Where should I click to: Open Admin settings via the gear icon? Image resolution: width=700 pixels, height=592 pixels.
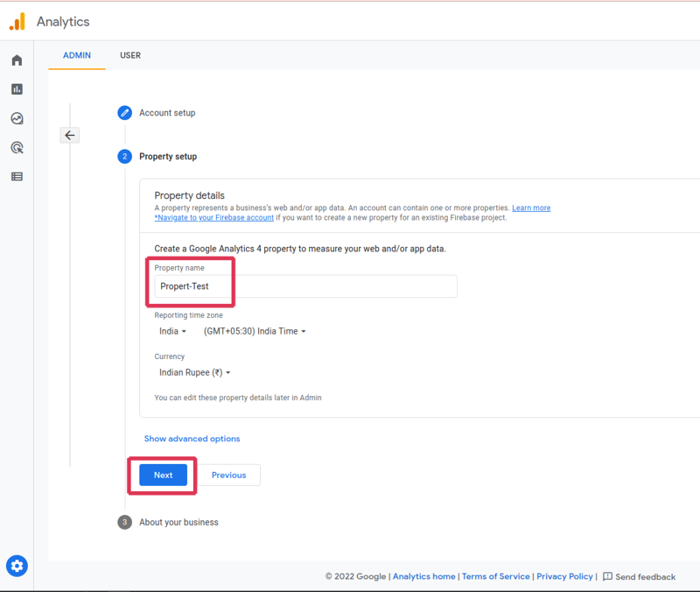click(17, 566)
